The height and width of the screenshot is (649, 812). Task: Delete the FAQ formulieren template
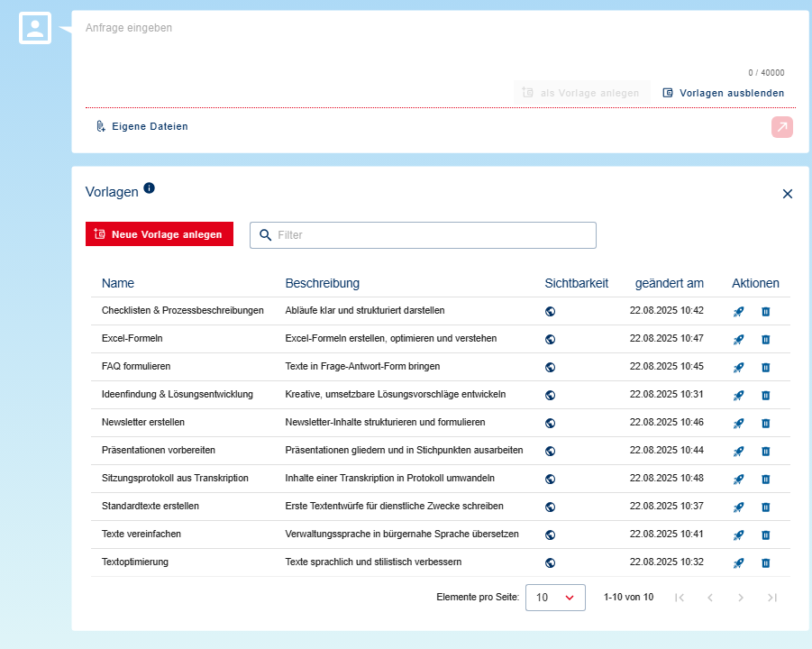coord(765,367)
